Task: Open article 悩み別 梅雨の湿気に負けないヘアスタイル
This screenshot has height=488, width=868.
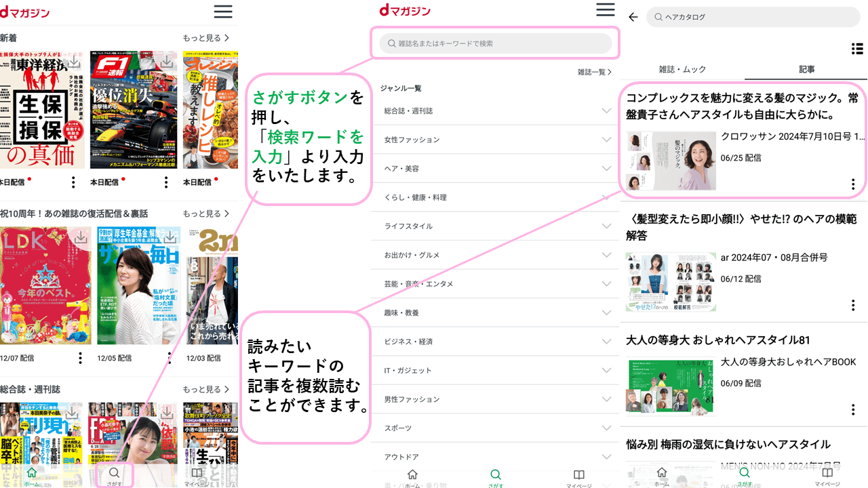Action: [x=728, y=444]
